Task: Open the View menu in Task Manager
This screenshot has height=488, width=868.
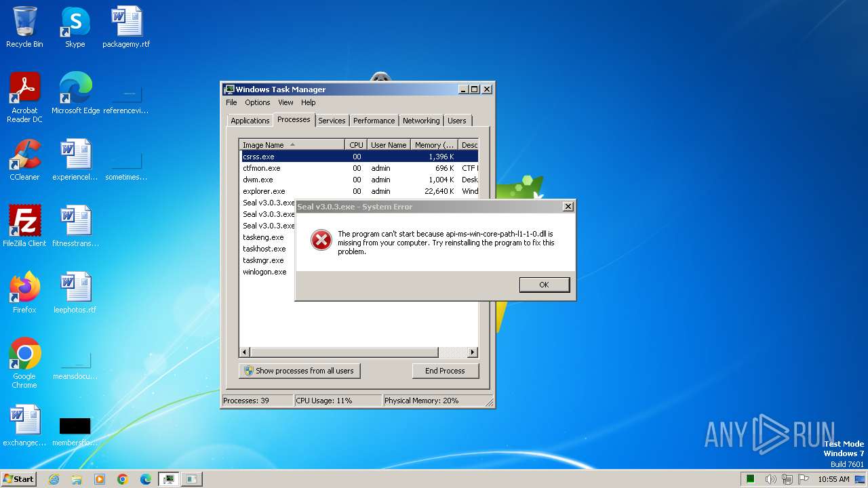Action: (285, 102)
